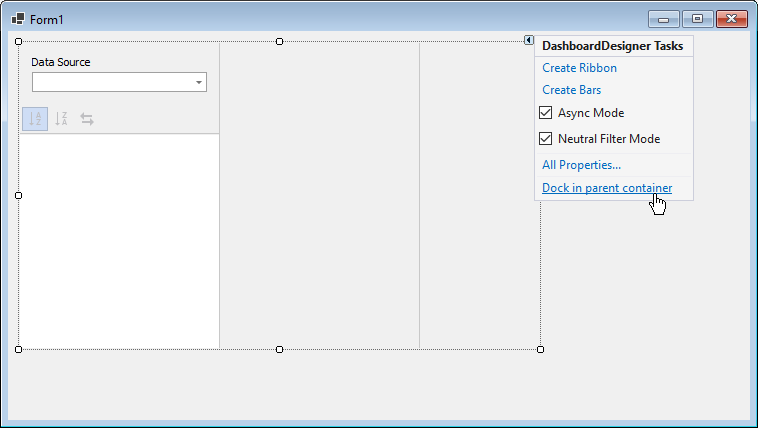Click the top-left selection handle
758x428 pixels.
click(18, 42)
